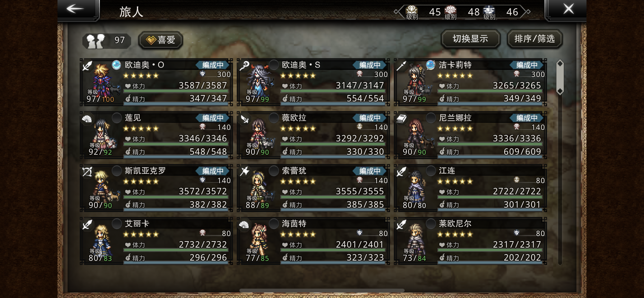Select 莱欧尼尔 traveler card
This screenshot has width=644, height=298.
(470, 241)
